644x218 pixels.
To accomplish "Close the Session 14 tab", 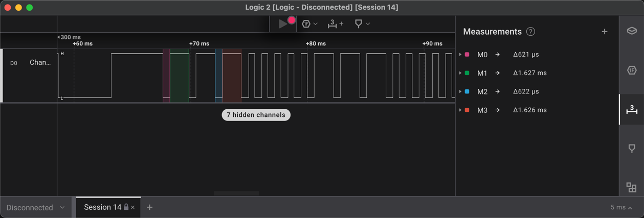I will point(133,207).
